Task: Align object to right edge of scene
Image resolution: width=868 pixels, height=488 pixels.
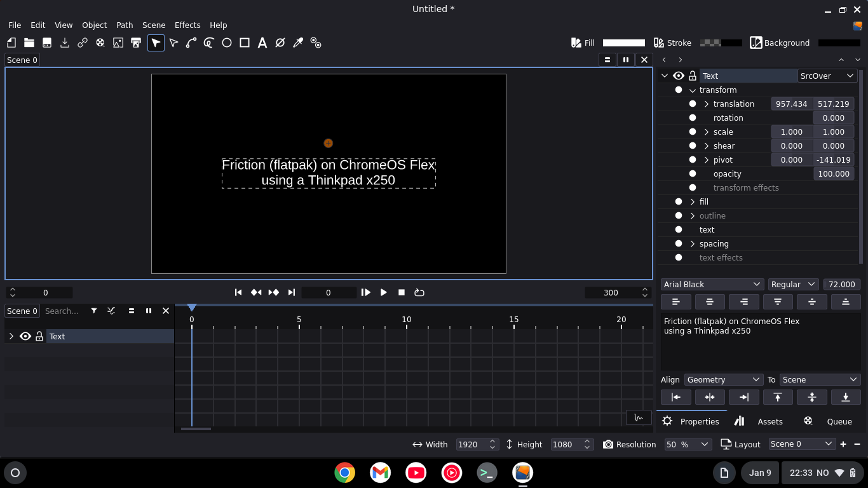Action: click(x=744, y=397)
